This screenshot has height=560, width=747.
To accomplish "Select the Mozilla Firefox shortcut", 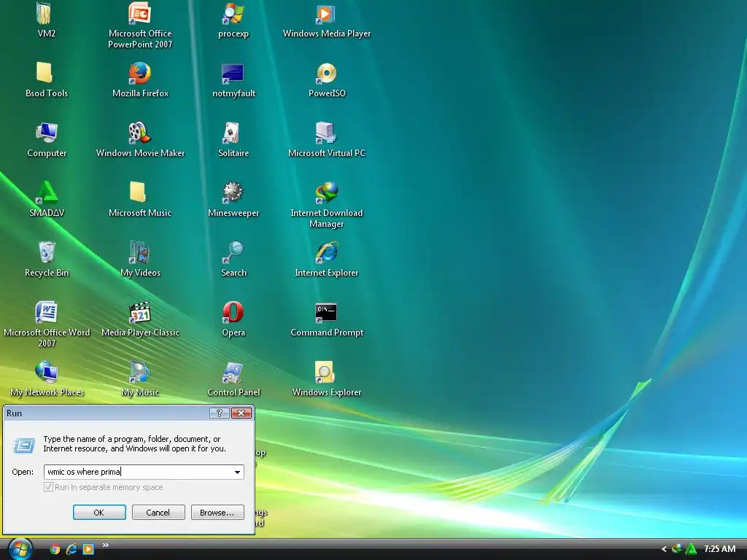I will click(139, 73).
